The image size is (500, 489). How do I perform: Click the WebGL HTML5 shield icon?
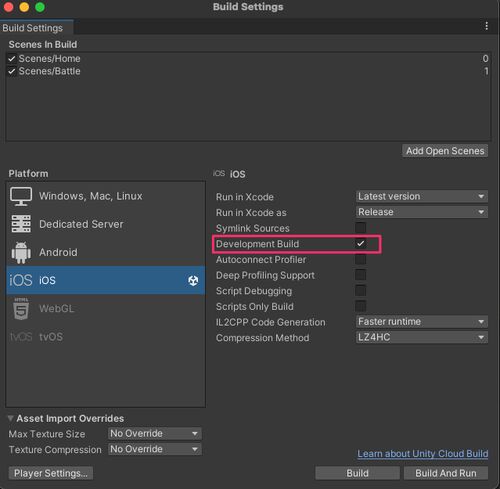(21, 309)
